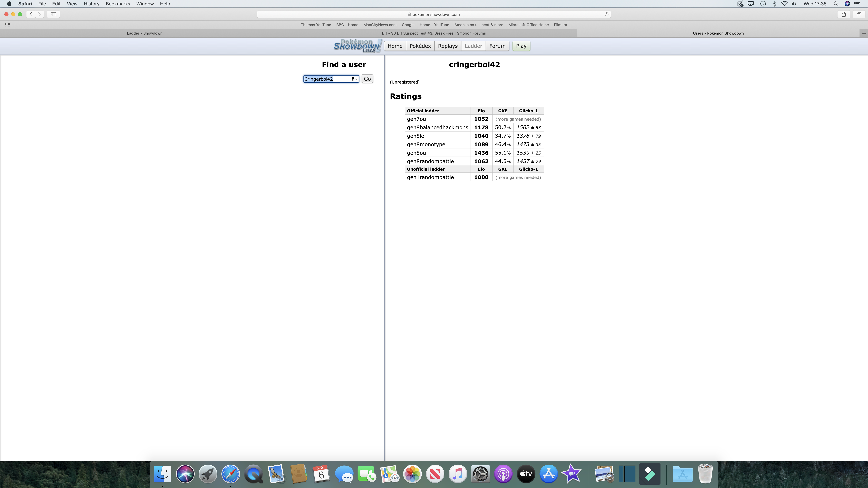Go to the Home nav link
The width and height of the screenshot is (868, 488).
tap(395, 46)
